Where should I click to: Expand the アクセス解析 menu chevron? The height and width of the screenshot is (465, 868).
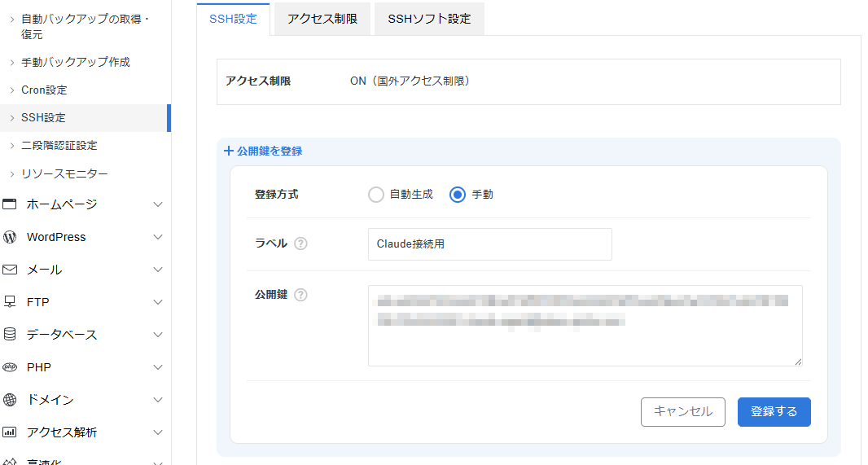(158, 432)
